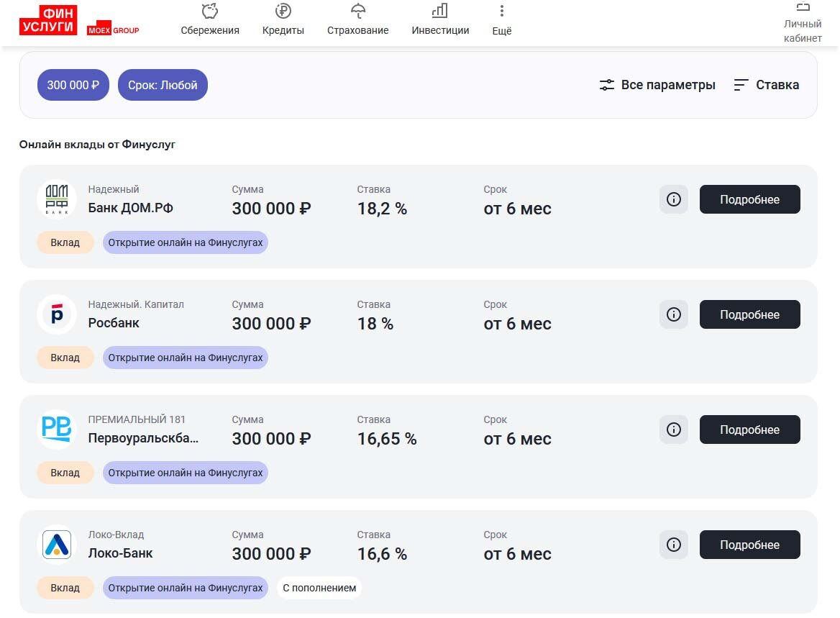This screenshot has height=618, width=840.
Task: Open the Инвестиции menu item
Action: click(440, 30)
